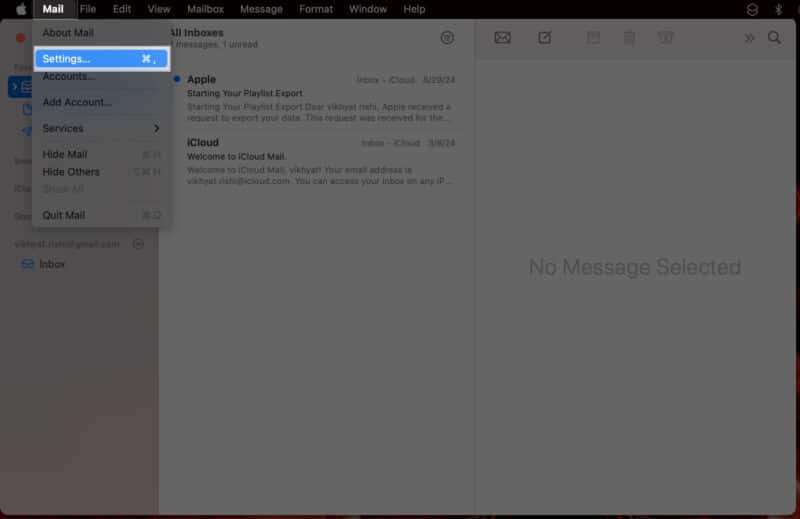The width and height of the screenshot is (800, 519).
Task: Click the Bluetooth menu bar icon
Action: (x=779, y=9)
